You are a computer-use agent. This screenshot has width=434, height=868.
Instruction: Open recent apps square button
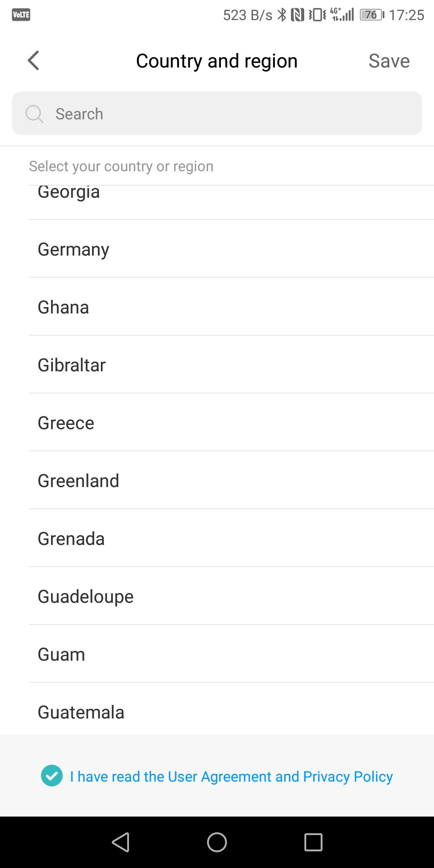point(313,842)
